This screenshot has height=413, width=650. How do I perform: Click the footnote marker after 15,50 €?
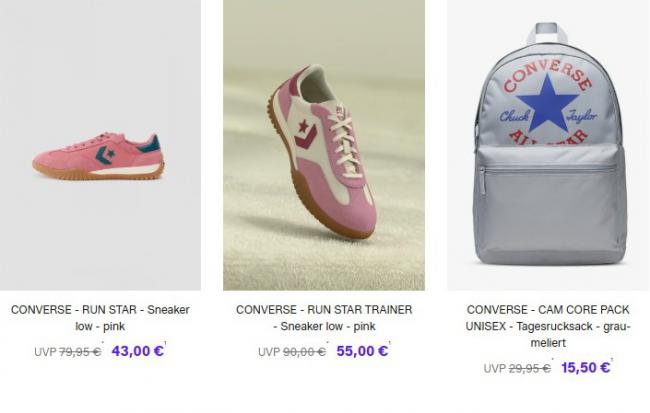coord(612,360)
